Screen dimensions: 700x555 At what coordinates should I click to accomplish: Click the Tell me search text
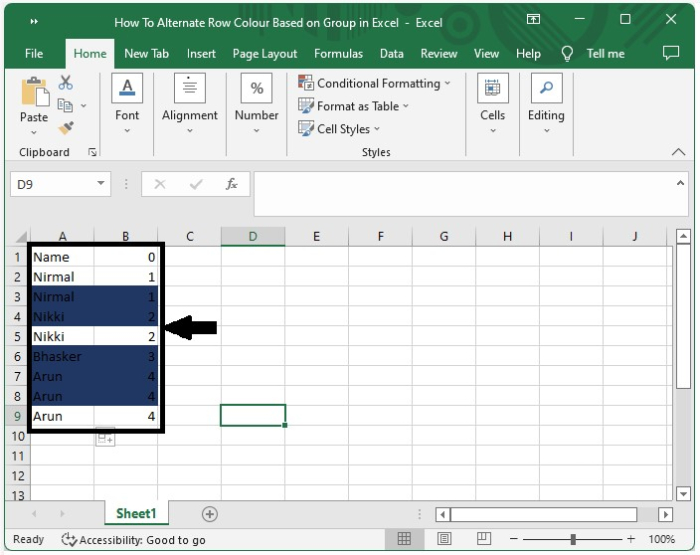click(x=605, y=54)
